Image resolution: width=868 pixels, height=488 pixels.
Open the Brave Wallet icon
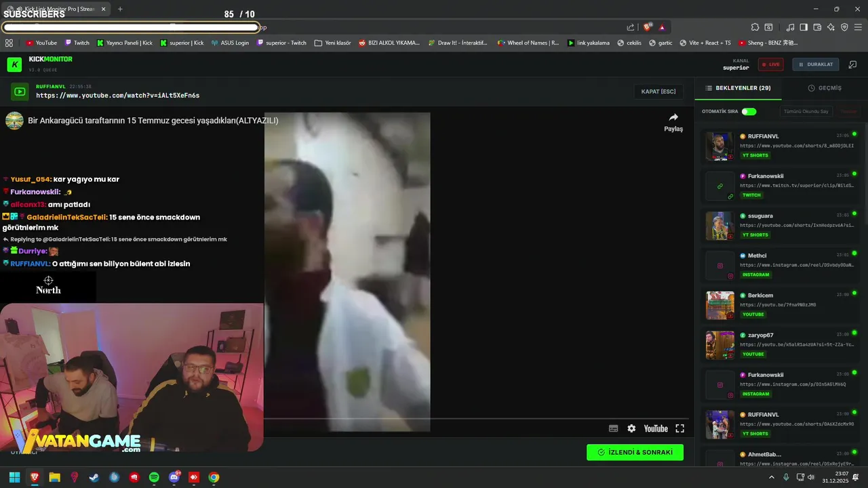click(x=817, y=27)
